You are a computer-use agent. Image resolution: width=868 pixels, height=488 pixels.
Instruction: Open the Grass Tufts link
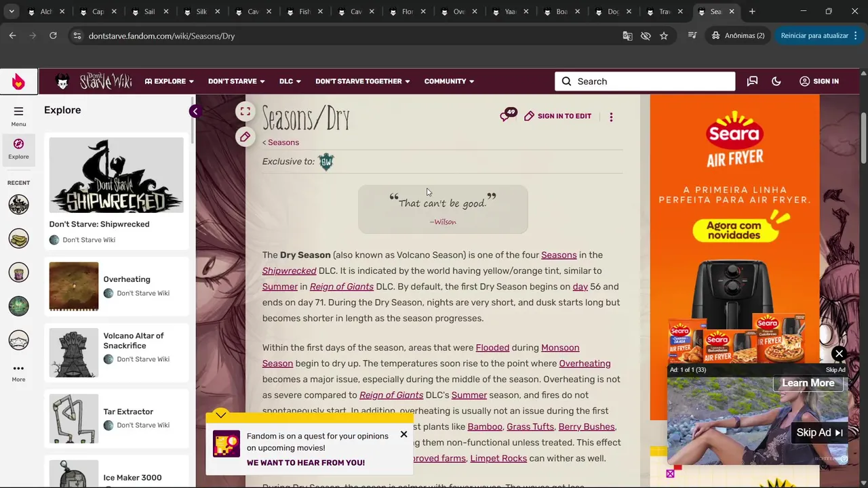click(x=530, y=426)
